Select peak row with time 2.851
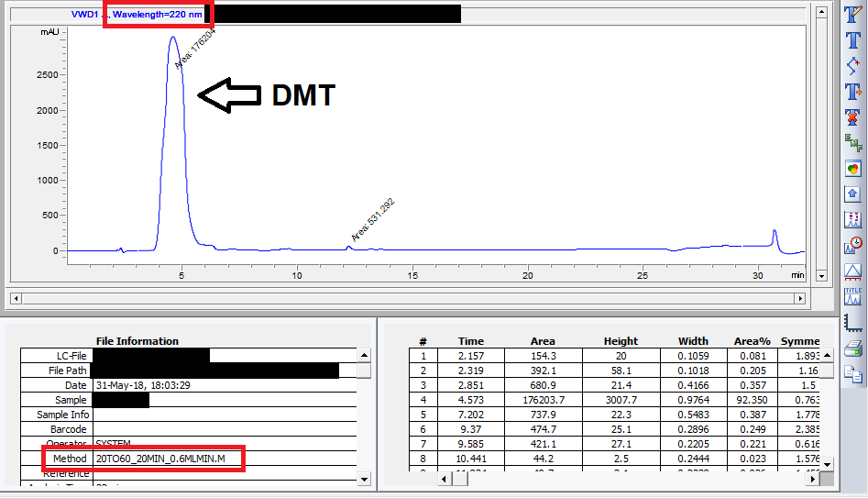Screen dimensions: 868x498 point(614,385)
